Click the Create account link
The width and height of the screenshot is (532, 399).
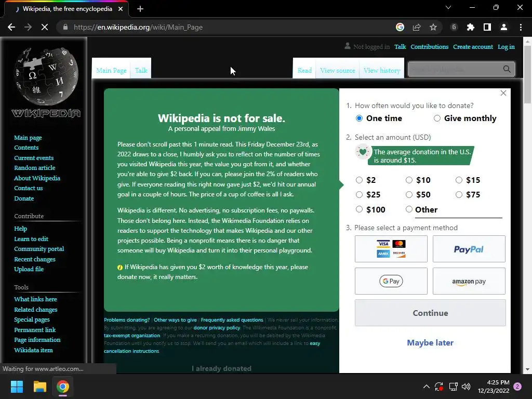point(473,47)
